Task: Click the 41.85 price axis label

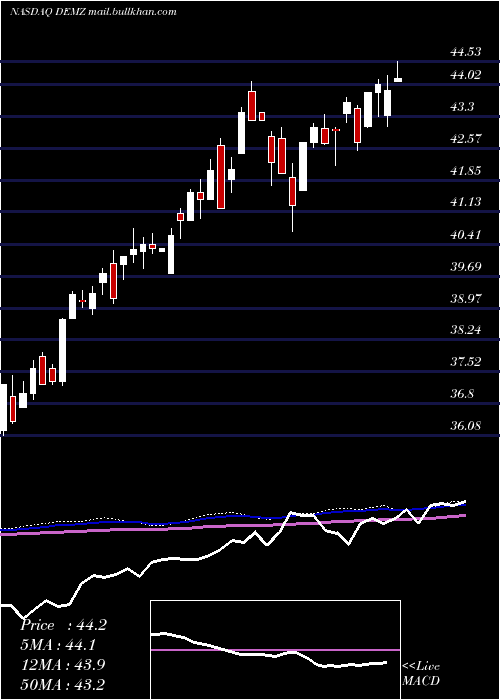Action: (x=466, y=171)
